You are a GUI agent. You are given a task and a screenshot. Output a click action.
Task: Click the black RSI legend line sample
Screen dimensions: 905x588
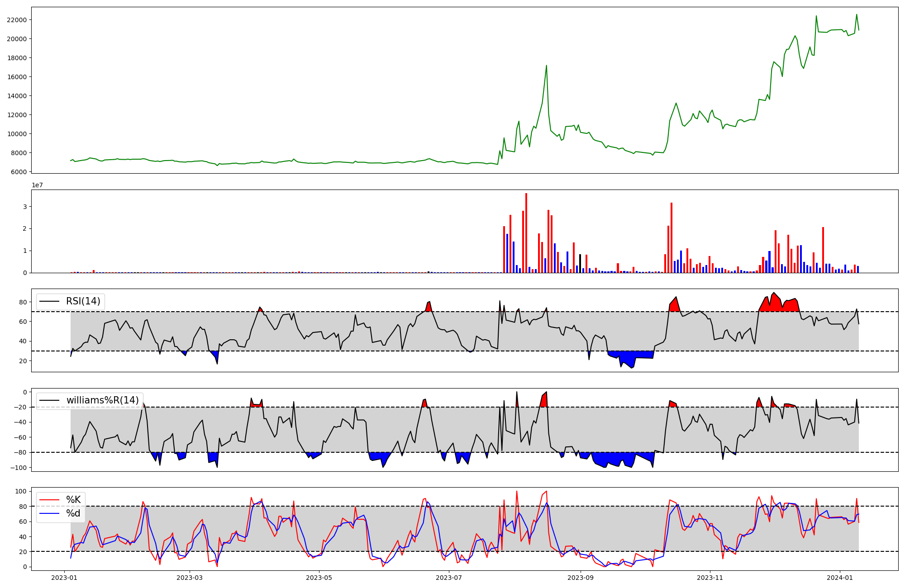point(49,301)
